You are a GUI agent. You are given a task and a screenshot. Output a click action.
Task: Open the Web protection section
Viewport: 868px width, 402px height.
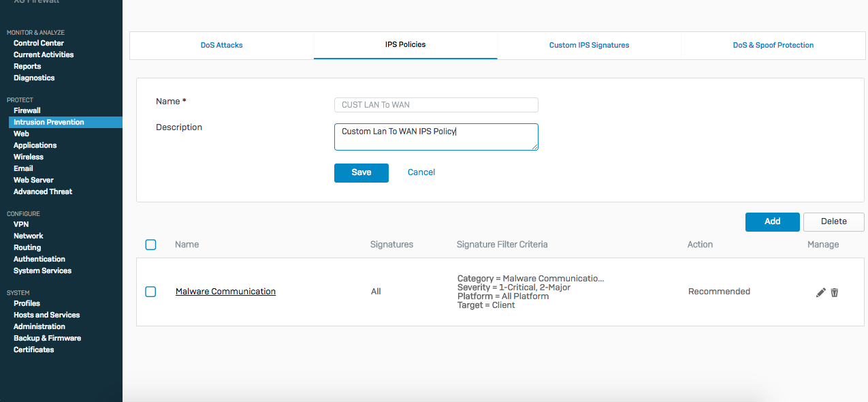[x=21, y=134]
